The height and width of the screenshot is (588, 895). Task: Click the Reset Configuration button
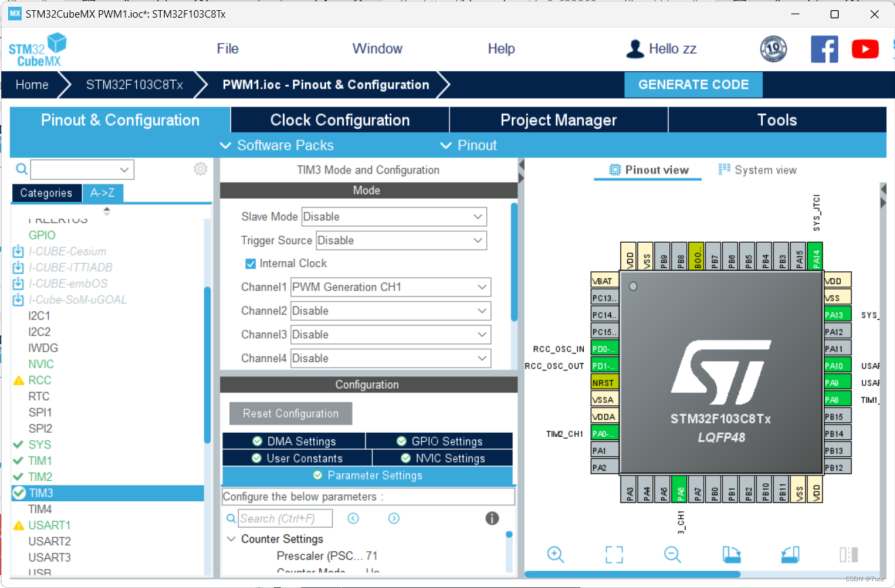point(291,414)
